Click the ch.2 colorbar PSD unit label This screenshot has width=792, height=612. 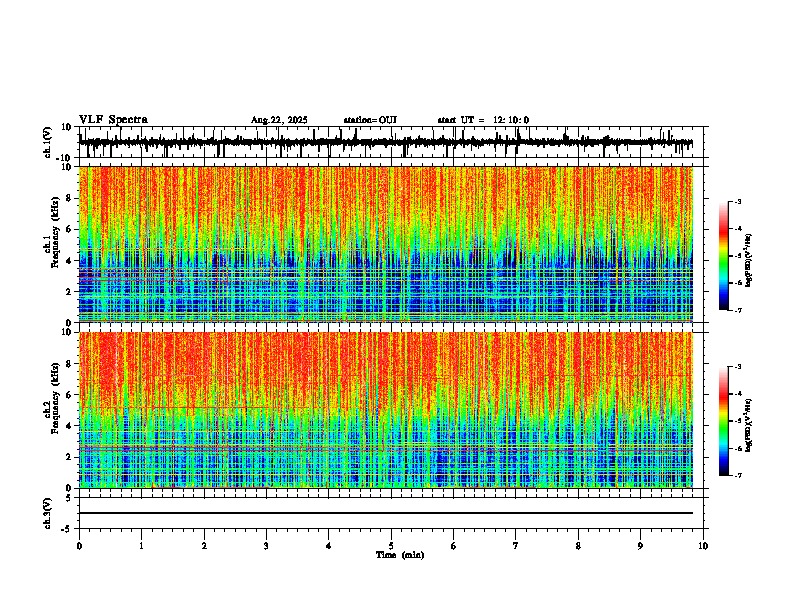click(x=749, y=425)
